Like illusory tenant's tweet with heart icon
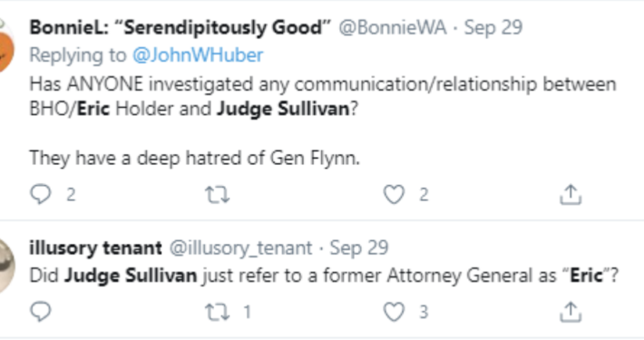 [x=394, y=312]
